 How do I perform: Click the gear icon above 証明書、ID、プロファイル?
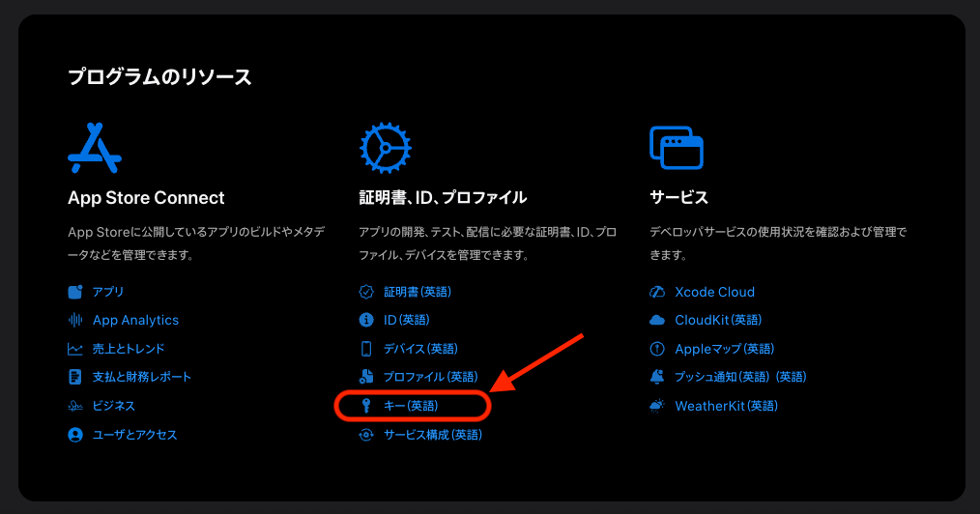tap(385, 148)
